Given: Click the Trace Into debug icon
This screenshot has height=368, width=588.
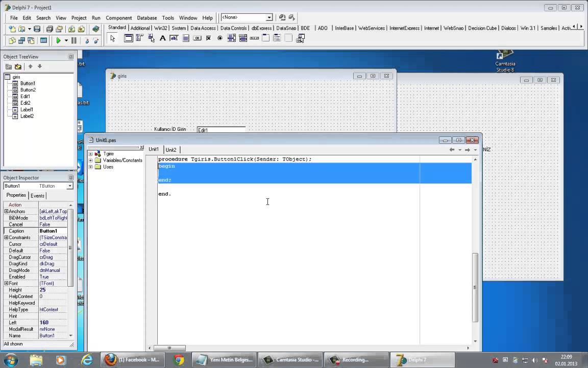Looking at the screenshot, I should [87, 40].
